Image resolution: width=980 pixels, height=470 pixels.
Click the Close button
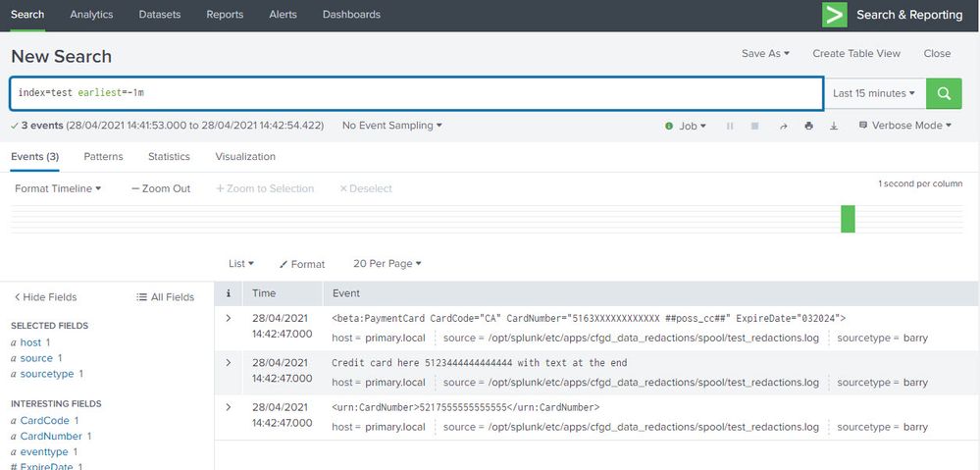pyautogui.click(x=937, y=54)
